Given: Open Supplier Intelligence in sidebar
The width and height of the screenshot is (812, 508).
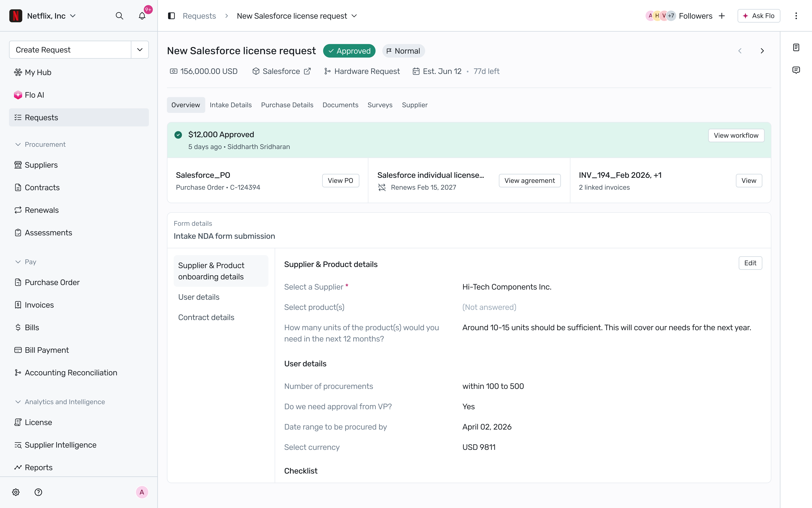Looking at the screenshot, I should (79, 445).
